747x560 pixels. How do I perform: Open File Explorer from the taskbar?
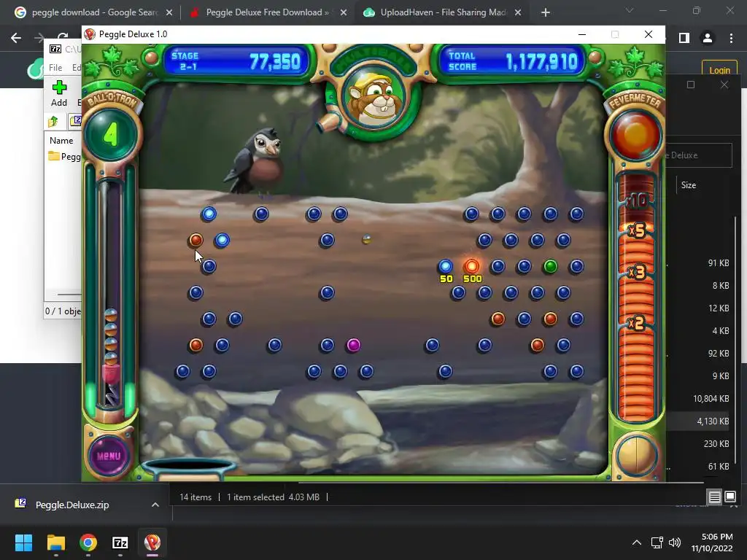pos(55,542)
